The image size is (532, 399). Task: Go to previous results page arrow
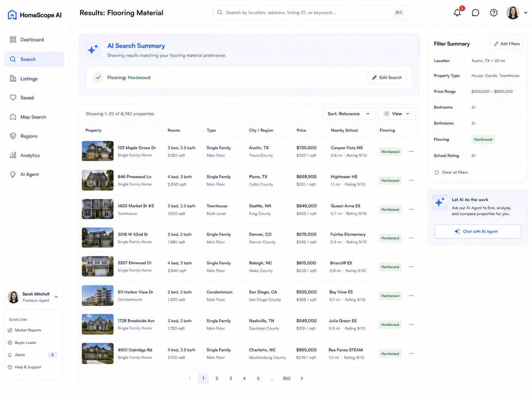tap(190, 378)
